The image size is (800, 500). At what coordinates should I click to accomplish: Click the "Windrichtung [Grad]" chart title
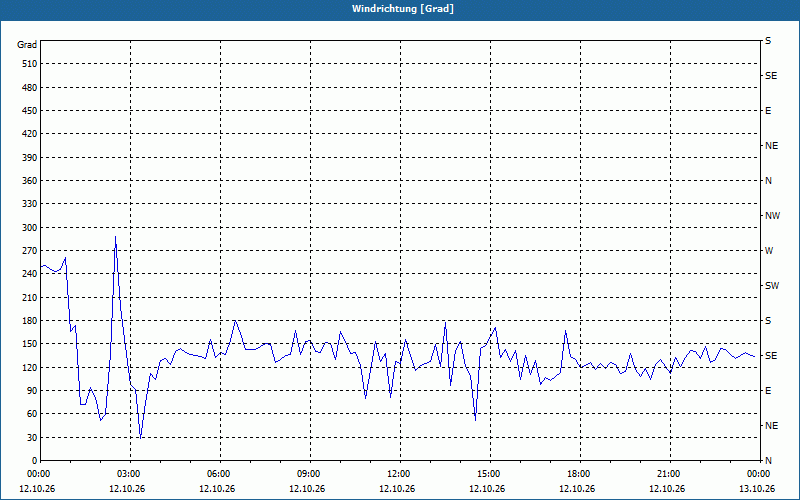tap(403, 9)
